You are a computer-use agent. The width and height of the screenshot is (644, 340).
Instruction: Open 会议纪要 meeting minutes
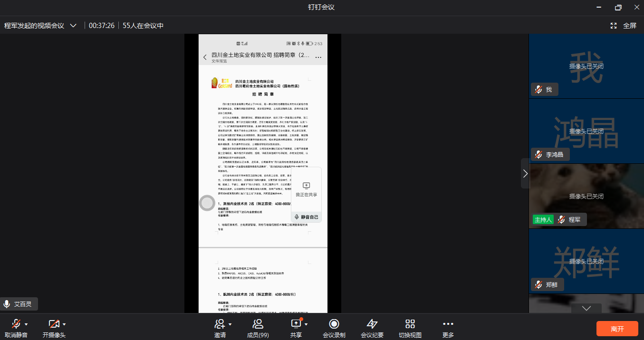pos(372,328)
